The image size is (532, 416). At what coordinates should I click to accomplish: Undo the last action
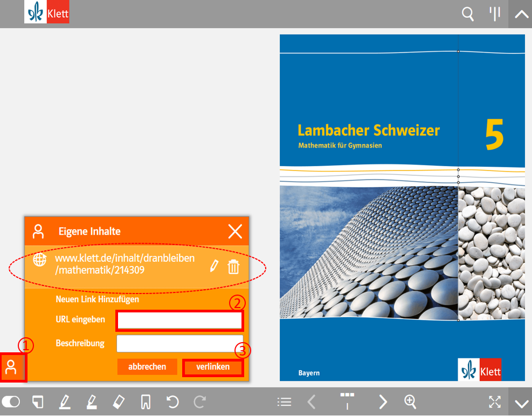pyautogui.click(x=172, y=402)
